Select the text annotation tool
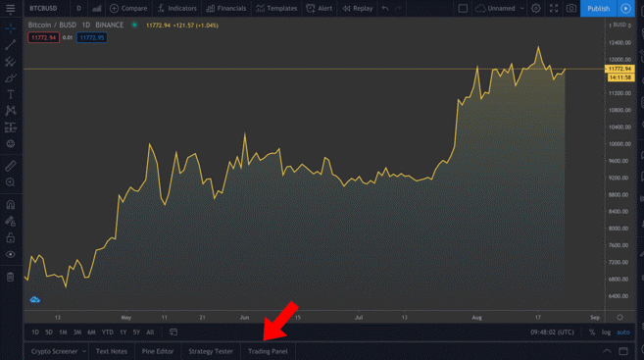Screen dimensions: 644x360 pyautogui.click(x=10, y=94)
